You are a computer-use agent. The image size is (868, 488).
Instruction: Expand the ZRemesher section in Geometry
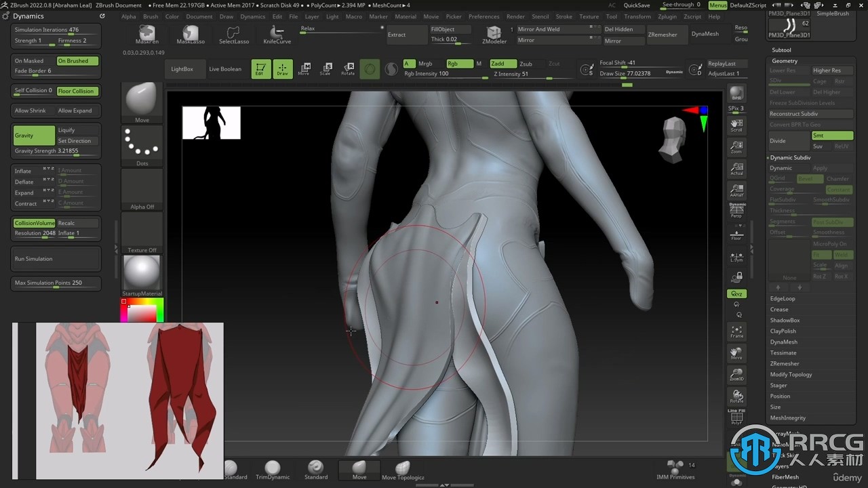tap(785, 363)
